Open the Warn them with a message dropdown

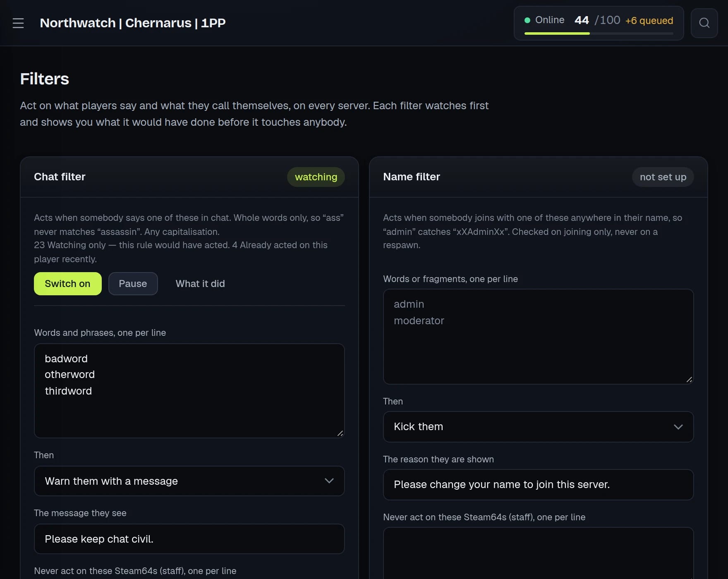pos(189,481)
